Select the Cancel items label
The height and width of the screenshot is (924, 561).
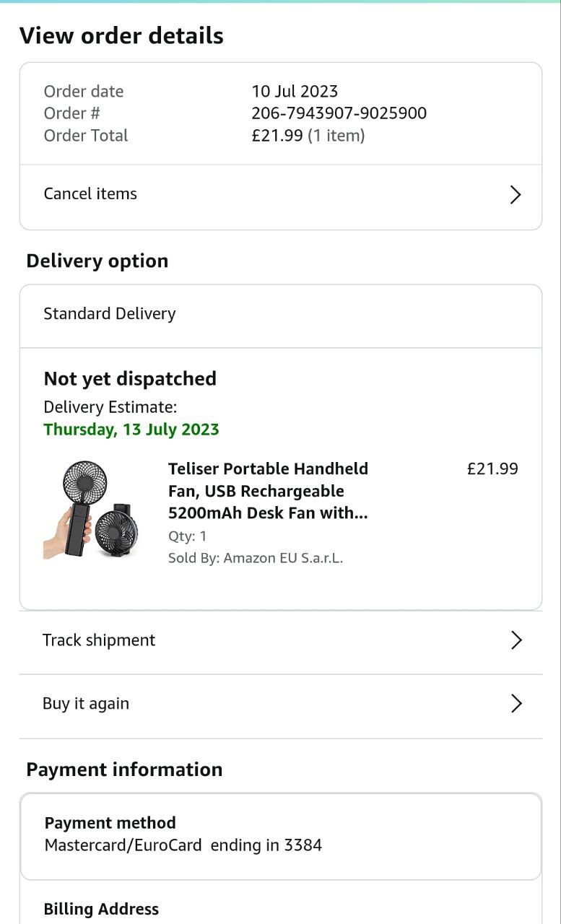(x=90, y=193)
